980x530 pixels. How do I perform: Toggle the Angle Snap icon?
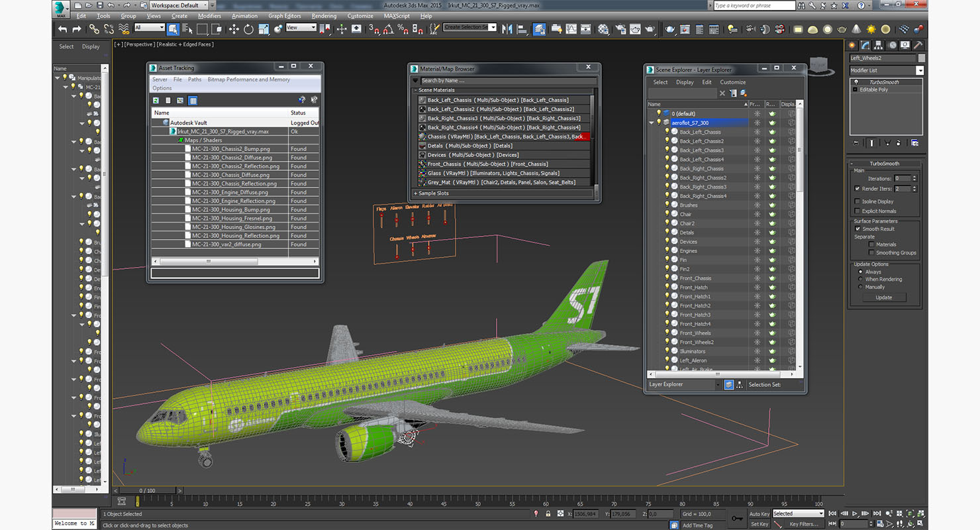pyautogui.click(x=389, y=29)
